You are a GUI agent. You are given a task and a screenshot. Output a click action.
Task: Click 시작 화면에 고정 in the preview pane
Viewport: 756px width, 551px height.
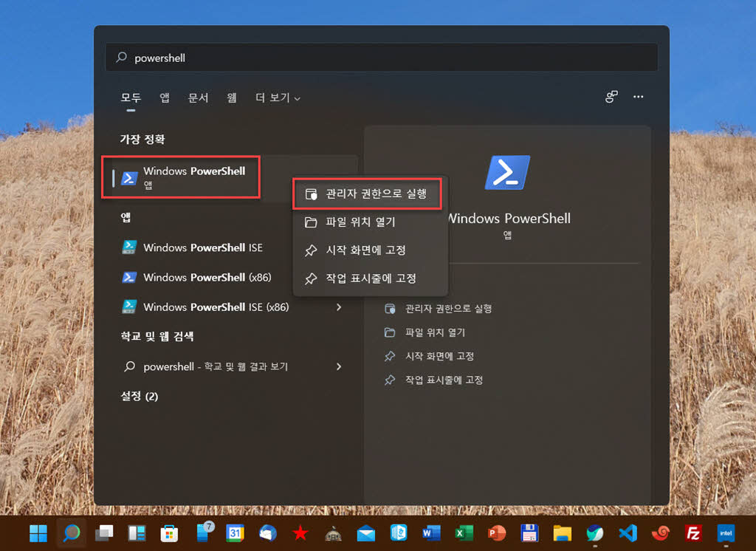point(430,356)
